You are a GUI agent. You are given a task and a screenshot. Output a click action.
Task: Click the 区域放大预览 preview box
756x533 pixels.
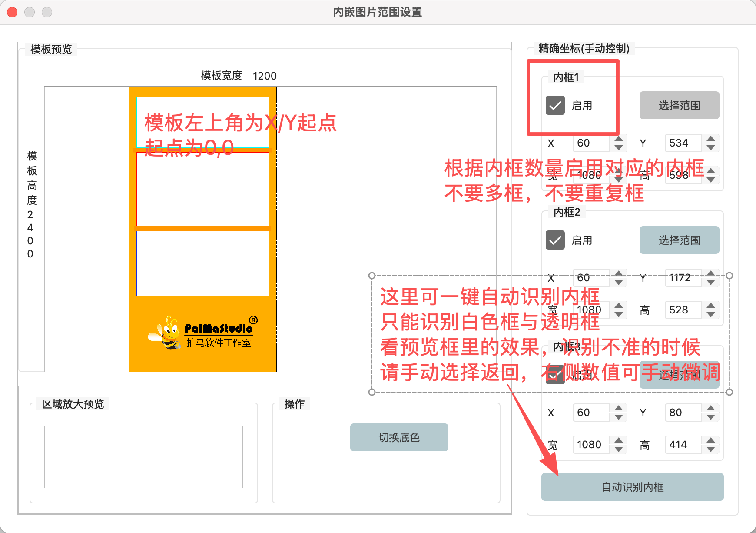143,457
